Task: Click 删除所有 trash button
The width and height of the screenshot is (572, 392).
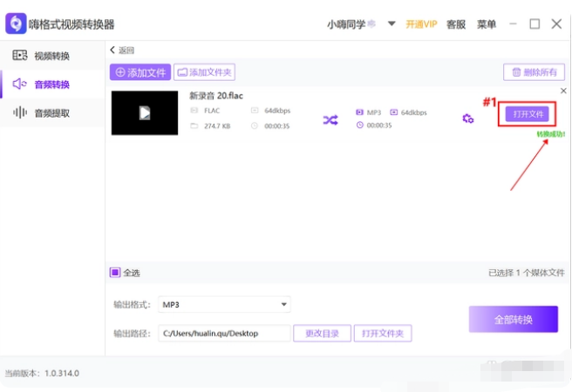Action: click(534, 72)
